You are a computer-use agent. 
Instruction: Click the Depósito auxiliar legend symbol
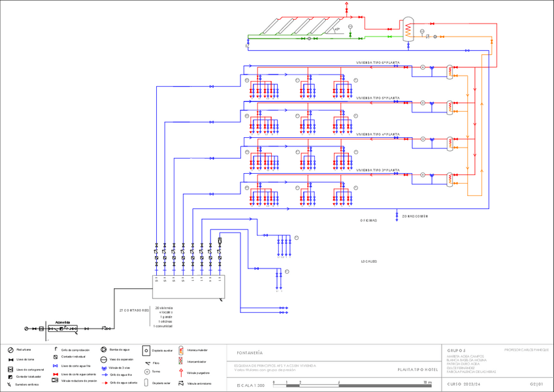click(146, 351)
